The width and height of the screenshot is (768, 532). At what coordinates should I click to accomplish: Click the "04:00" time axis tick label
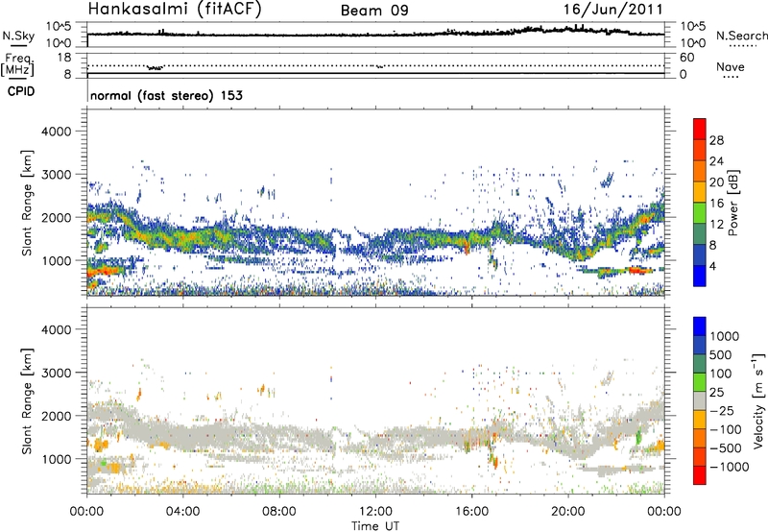[182, 512]
